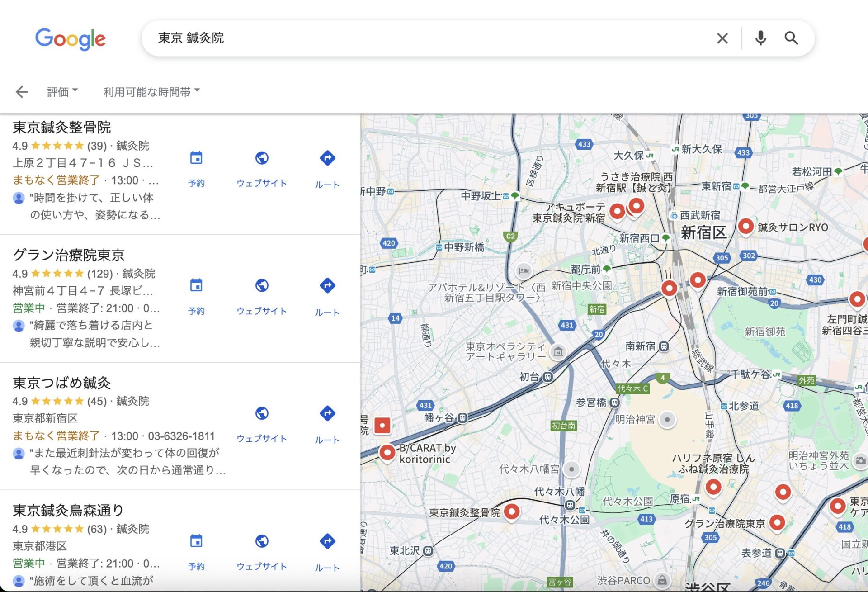
Task: Click the 中野坂上 station label on map
Action: (x=481, y=196)
